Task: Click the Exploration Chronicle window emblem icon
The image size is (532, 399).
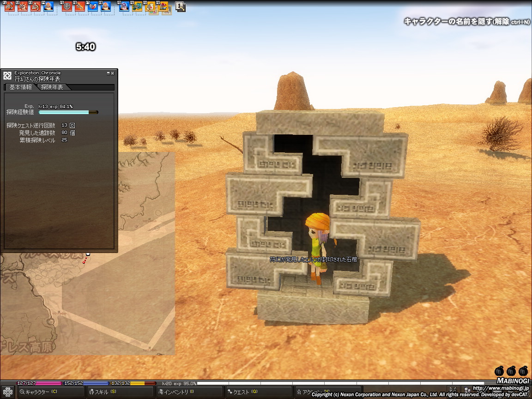Action: [x=7, y=75]
